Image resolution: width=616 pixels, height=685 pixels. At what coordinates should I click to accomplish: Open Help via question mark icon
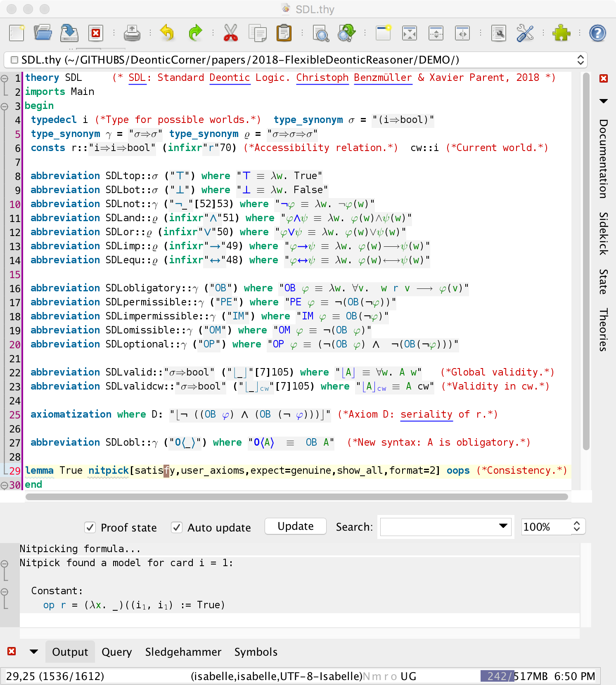(x=597, y=33)
